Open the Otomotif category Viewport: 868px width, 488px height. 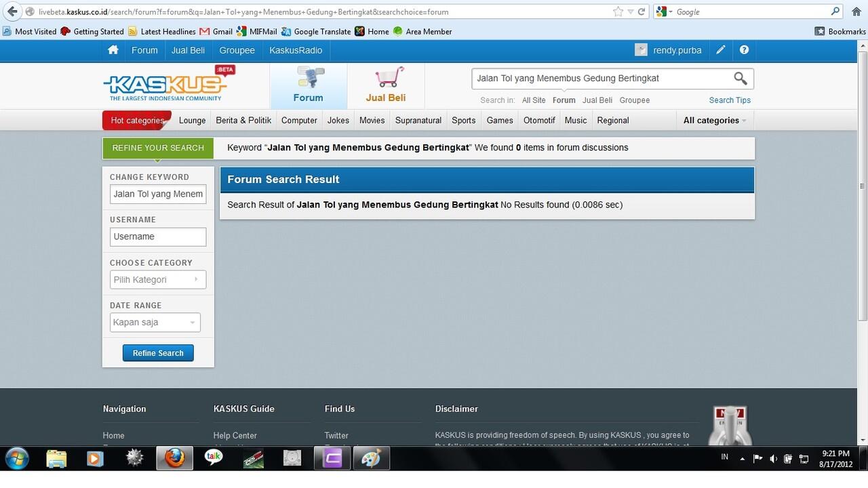(x=539, y=121)
